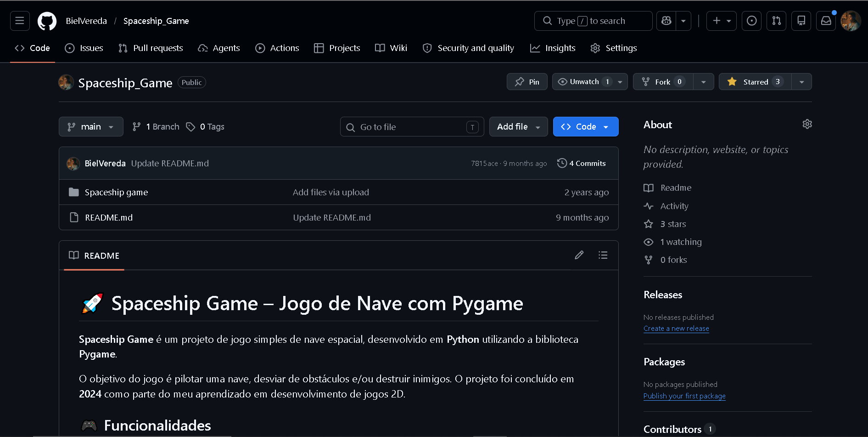View the 0 Tags link
Viewport: 868px width, 437px height.
pyautogui.click(x=205, y=127)
